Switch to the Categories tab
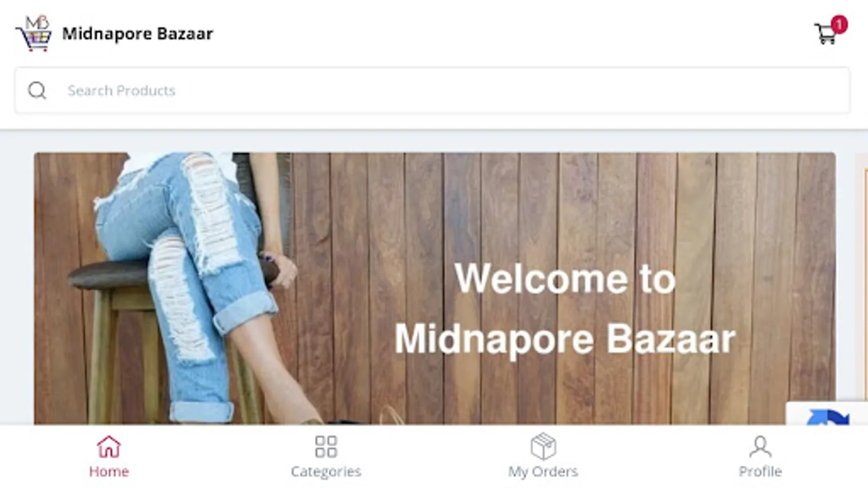The height and width of the screenshot is (488, 868). pyautogui.click(x=326, y=471)
